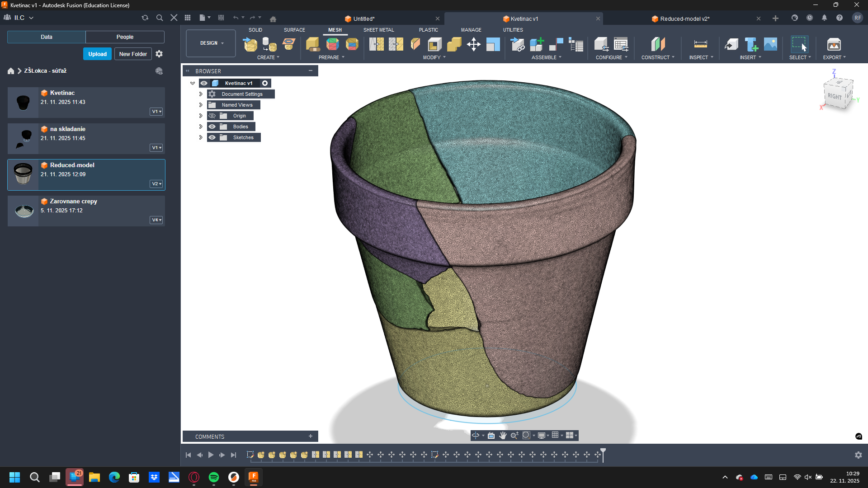Click the Tessellate create icon
Screen dimensions: 868x488
click(269, 44)
